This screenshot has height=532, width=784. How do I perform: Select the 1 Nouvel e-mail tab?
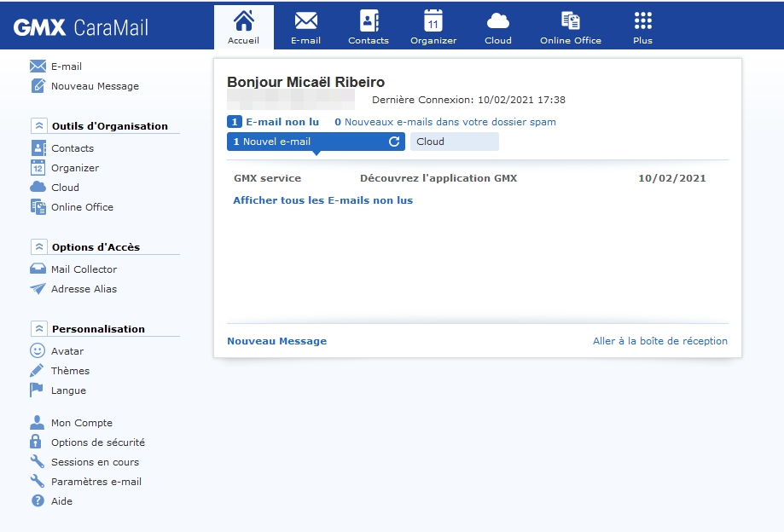point(316,142)
